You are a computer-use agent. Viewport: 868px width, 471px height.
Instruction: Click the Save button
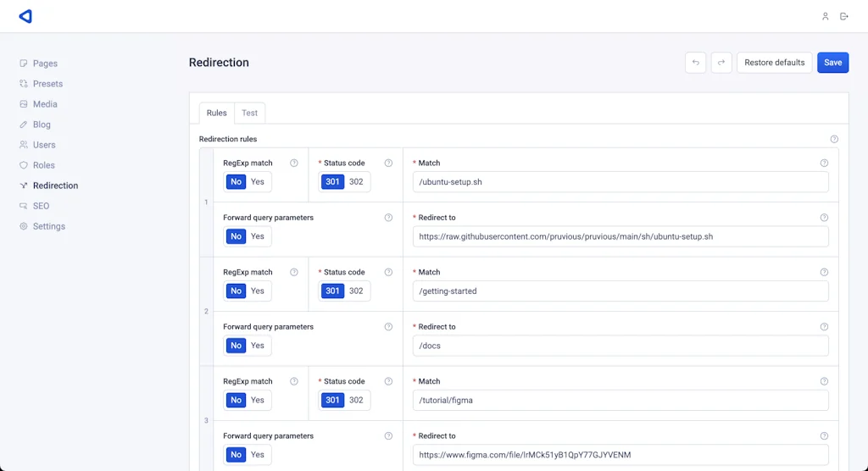coord(832,63)
